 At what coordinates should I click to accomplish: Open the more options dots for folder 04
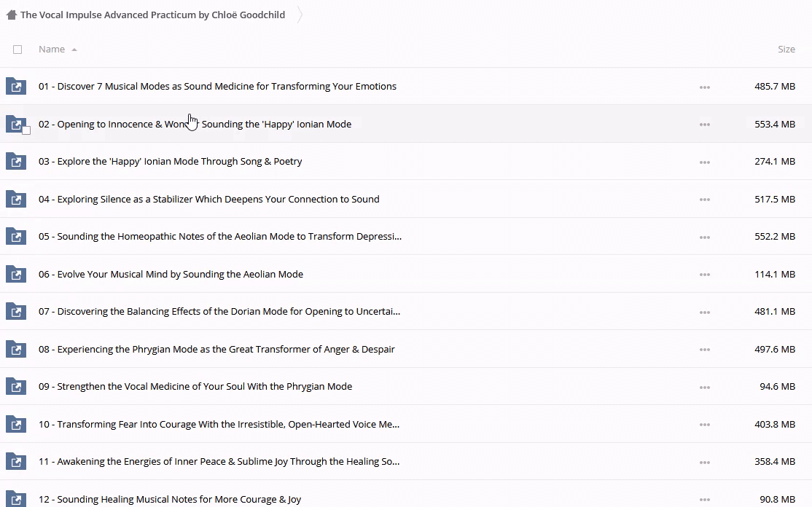704,200
